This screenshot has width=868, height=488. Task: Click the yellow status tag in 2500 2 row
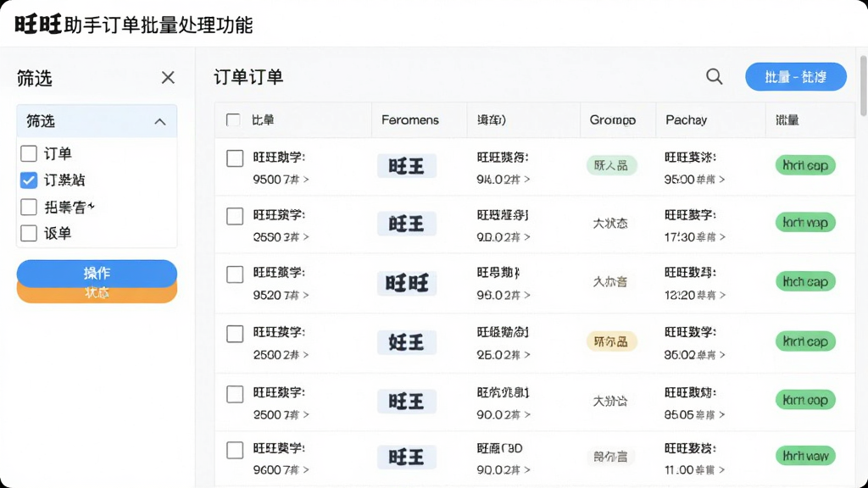[x=611, y=342]
